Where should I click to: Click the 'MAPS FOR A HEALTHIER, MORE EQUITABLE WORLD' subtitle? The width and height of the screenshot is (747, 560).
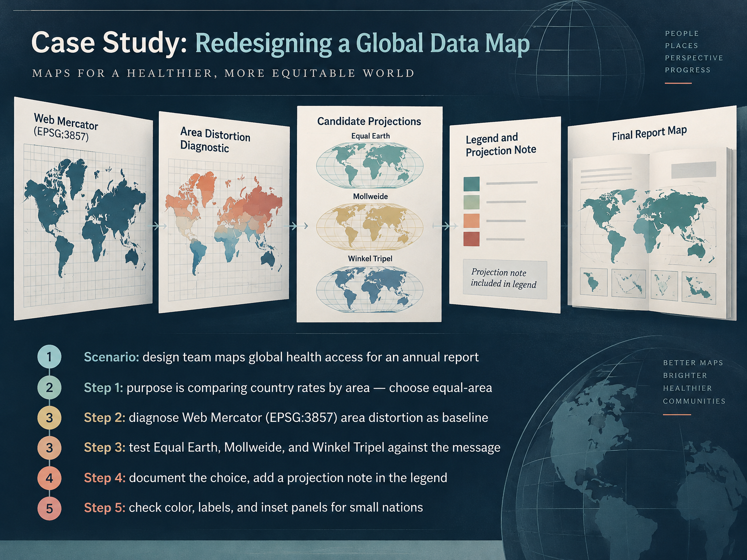(x=223, y=73)
